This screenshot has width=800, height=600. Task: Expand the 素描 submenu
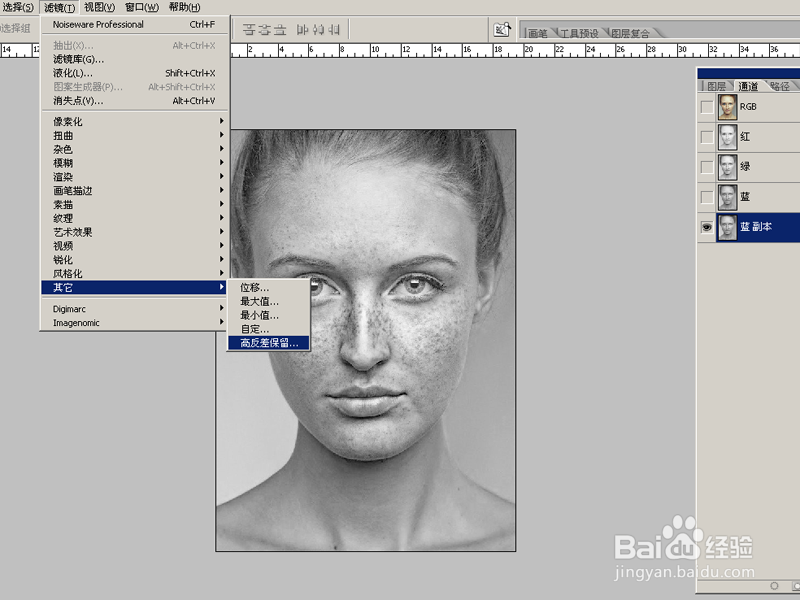click(135, 204)
